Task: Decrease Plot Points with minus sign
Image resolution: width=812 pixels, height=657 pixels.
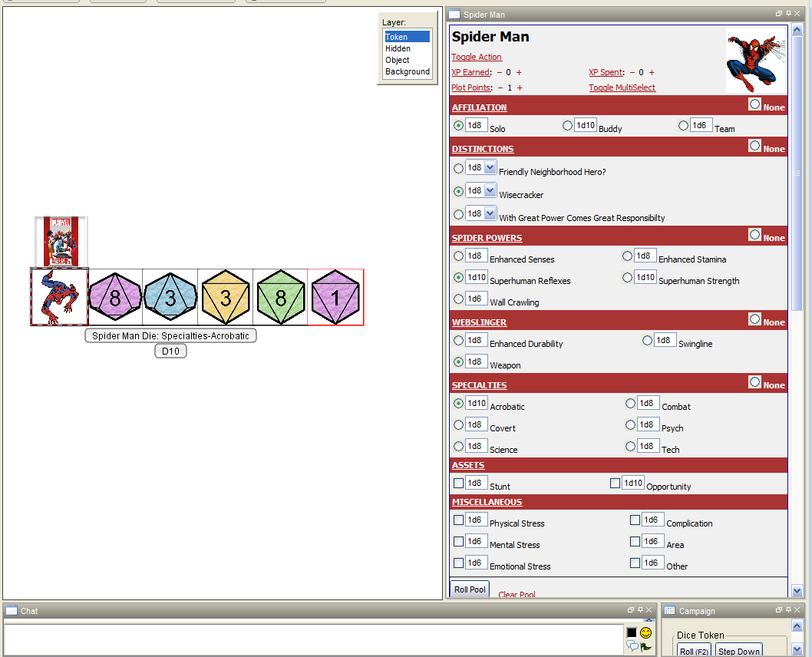Action: click(500, 88)
